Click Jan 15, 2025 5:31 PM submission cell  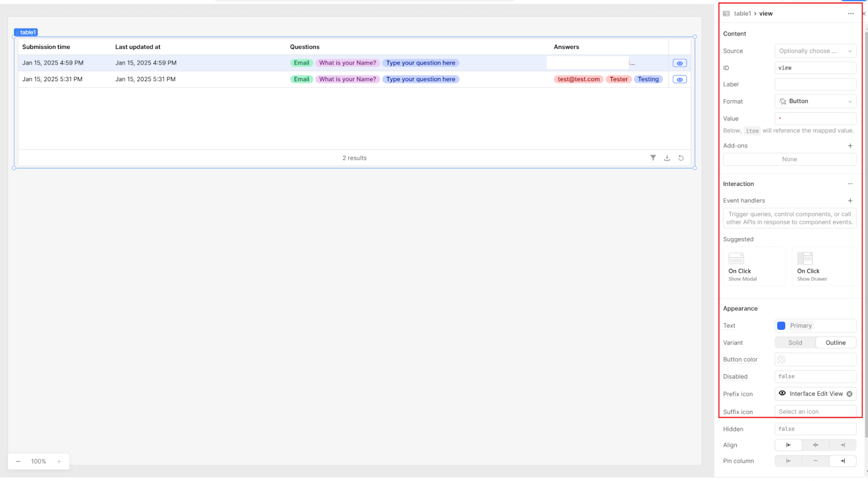(x=52, y=79)
